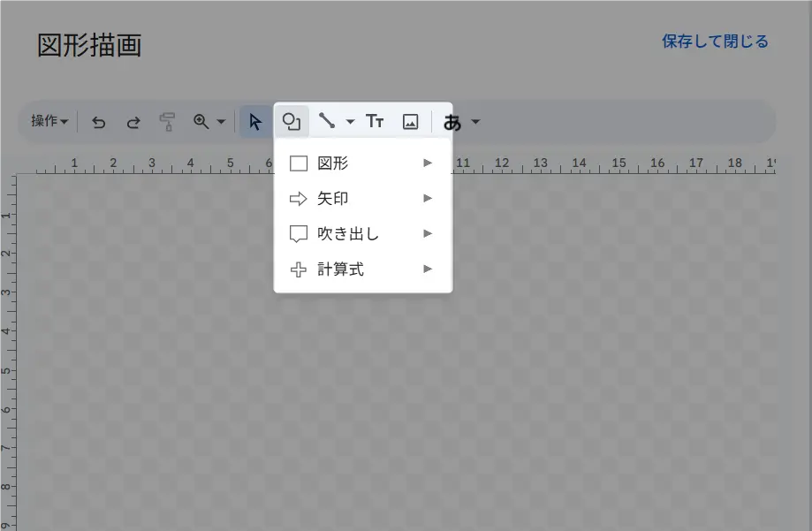
Task: Expand the 計算式 row's submenu triangle
Action: click(428, 269)
